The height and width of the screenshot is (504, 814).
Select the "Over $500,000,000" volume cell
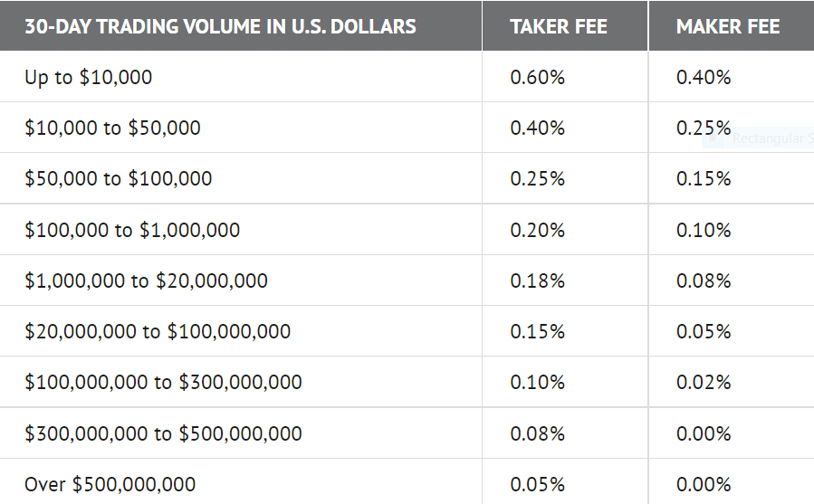110,485
